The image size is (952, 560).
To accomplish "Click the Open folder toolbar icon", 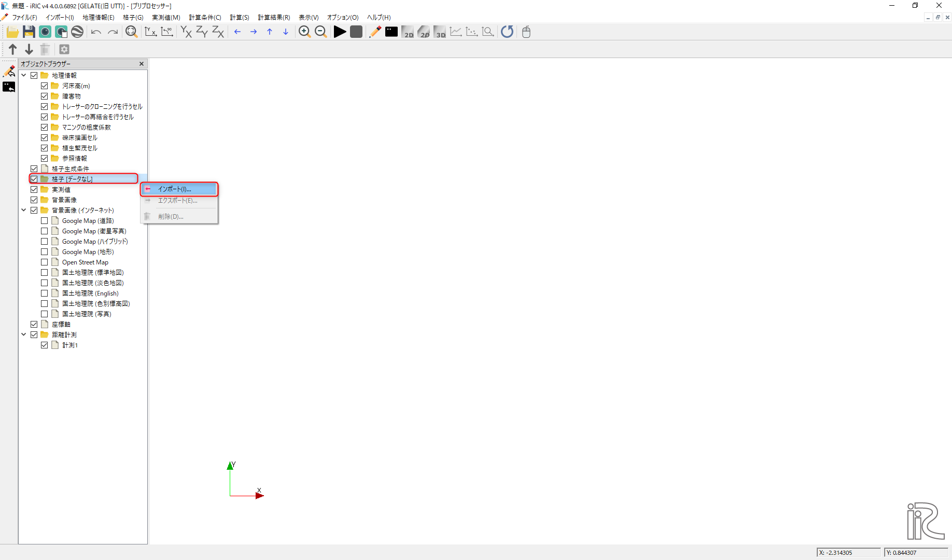I will tap(12, 32).
